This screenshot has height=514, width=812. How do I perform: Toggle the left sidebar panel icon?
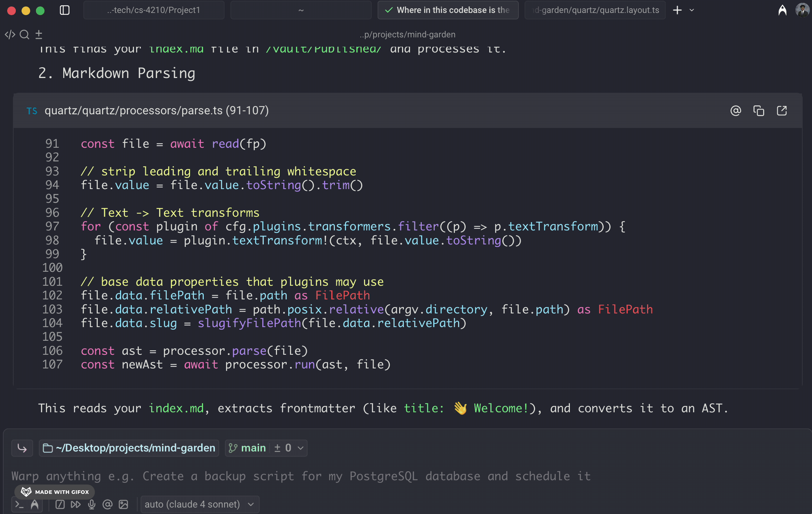(65, 10)
